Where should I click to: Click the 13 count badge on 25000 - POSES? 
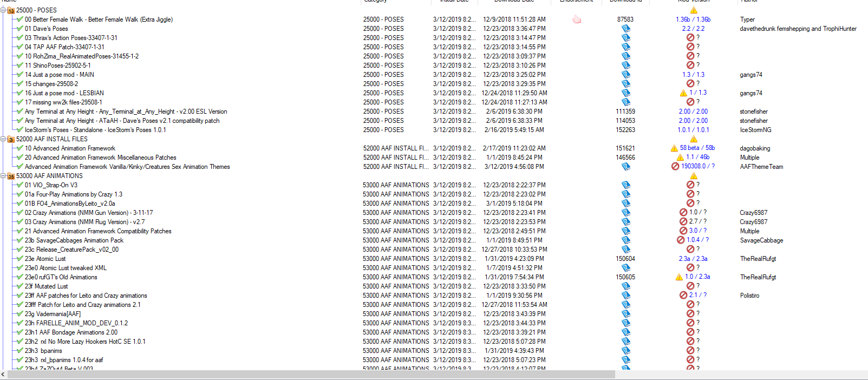(11, 11)
